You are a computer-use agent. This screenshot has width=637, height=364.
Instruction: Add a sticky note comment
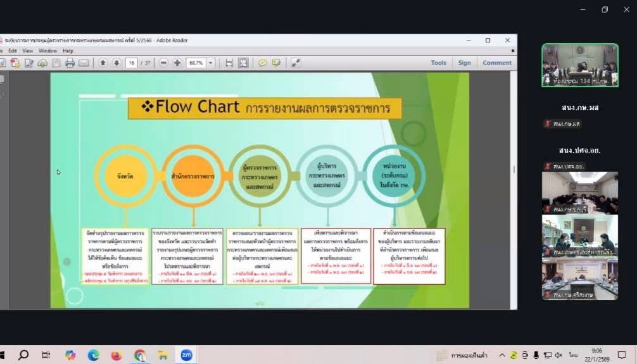click(x=262, y=63)
